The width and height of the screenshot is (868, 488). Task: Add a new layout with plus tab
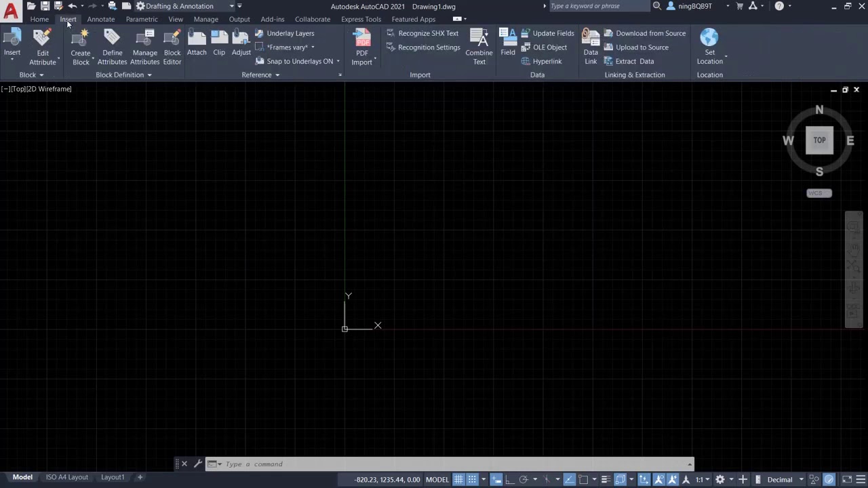pos(140,477)
